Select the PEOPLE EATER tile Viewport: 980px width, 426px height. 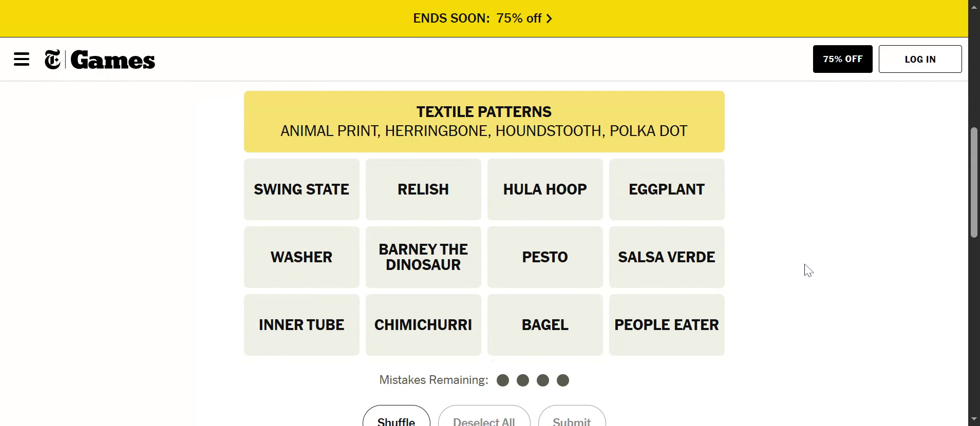click(x=667, y=325)
